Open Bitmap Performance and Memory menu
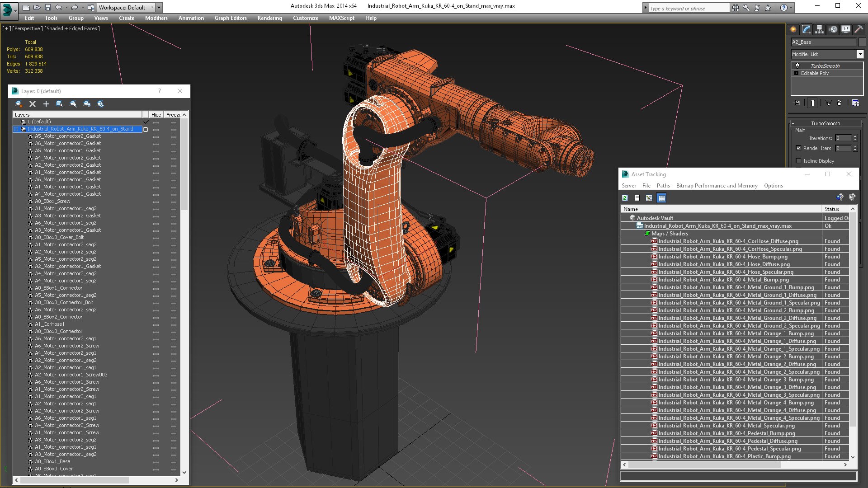 click(717, 186)
